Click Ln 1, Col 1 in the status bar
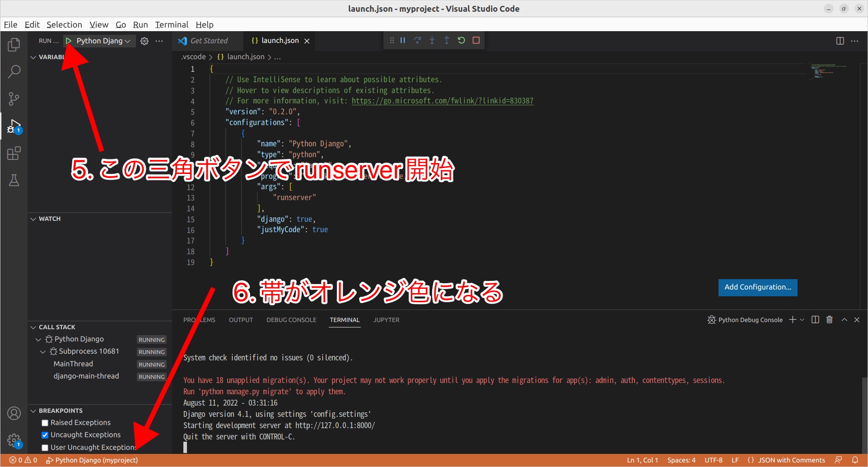 click(x=642, y=460)
